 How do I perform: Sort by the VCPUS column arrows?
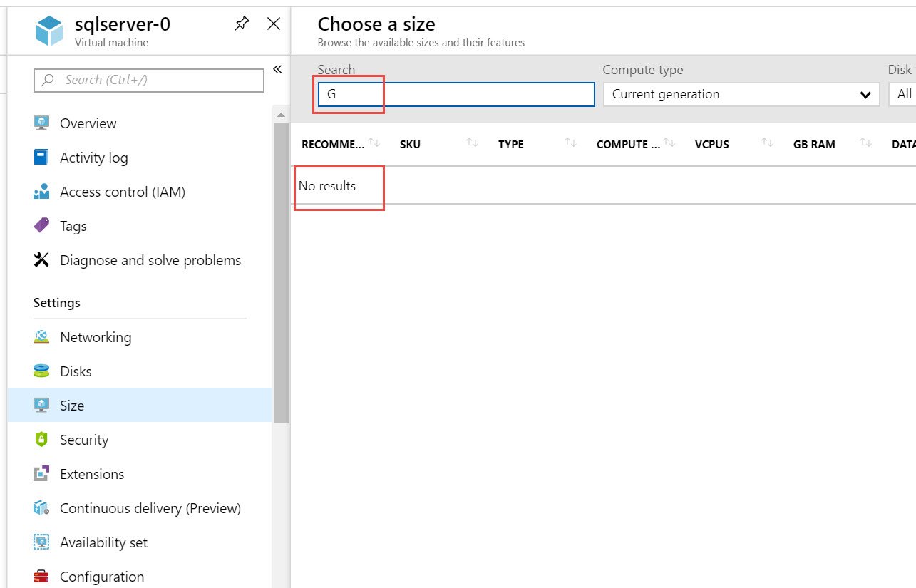(x=767, y=143)
